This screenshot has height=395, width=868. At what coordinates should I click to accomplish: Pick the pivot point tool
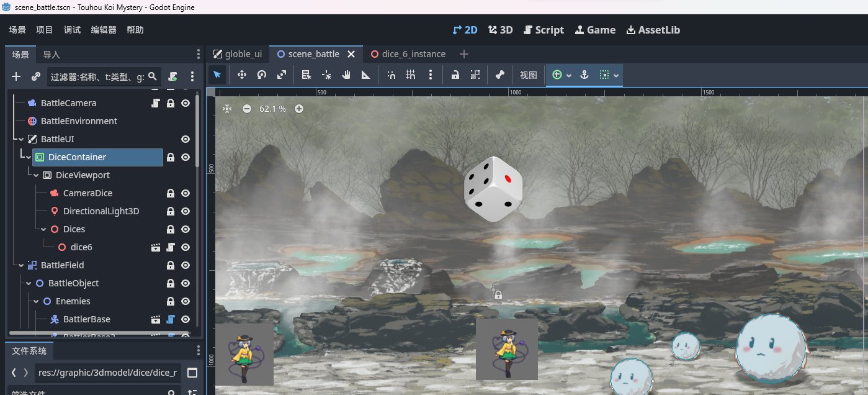pos(326,75)
